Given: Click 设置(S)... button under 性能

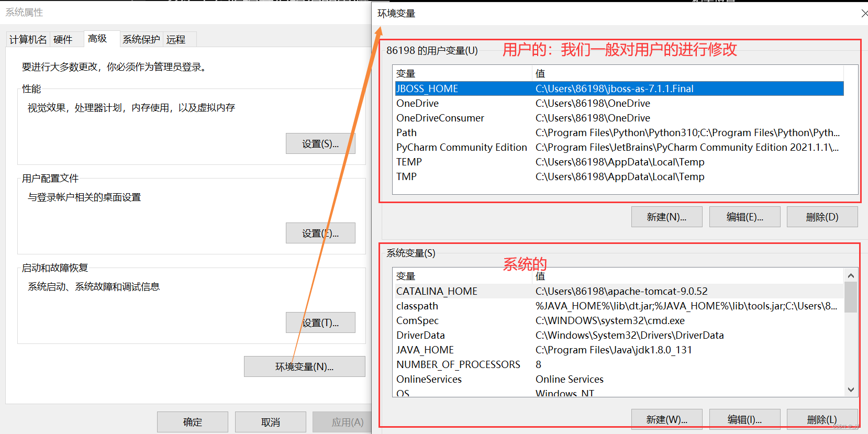Looking at the screenshot, I should 320,143.
